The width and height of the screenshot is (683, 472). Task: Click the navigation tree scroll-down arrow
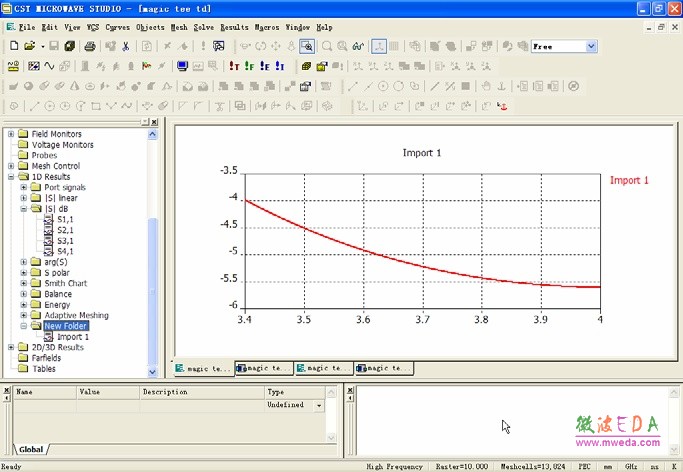tap(152, 372)
